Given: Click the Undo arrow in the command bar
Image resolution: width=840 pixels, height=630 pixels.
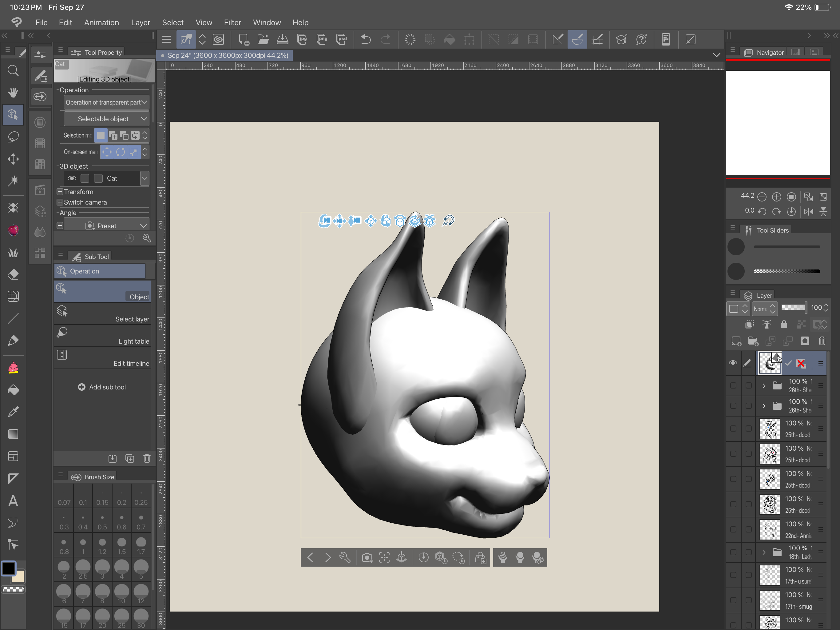Looking at the screenshot, I should 366,39.
